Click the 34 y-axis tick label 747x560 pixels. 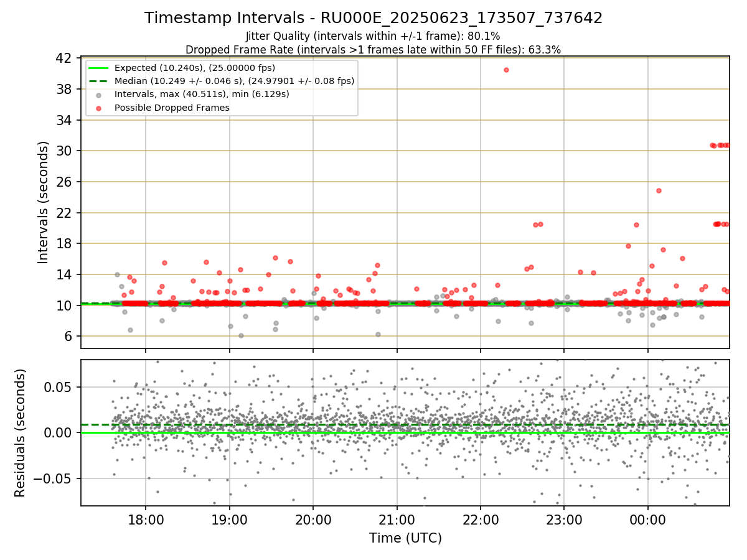pyautogui.click(x=64, y=120)
